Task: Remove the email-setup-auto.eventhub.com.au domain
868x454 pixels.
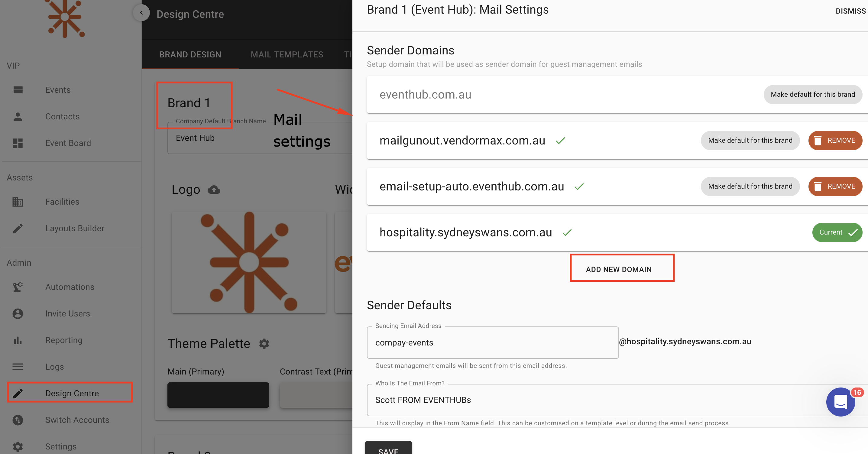Action: point(835,186)
